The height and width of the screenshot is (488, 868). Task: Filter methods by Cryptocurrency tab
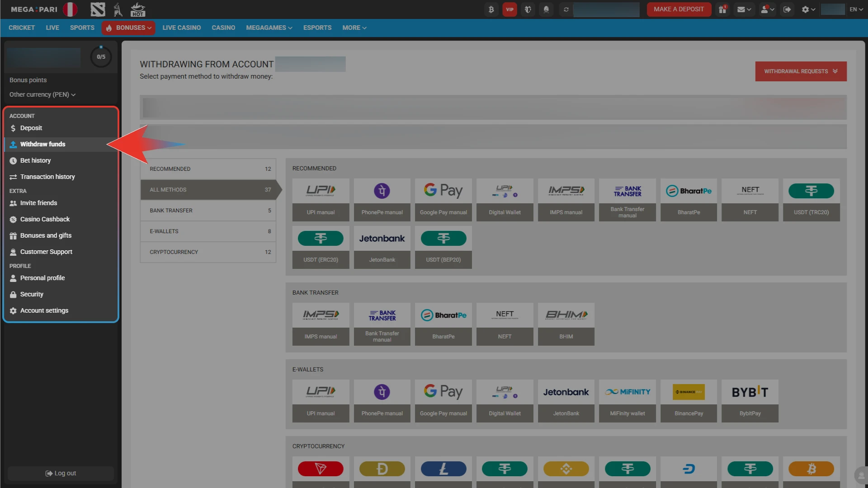pyautogui.click(x=208, y=252)
